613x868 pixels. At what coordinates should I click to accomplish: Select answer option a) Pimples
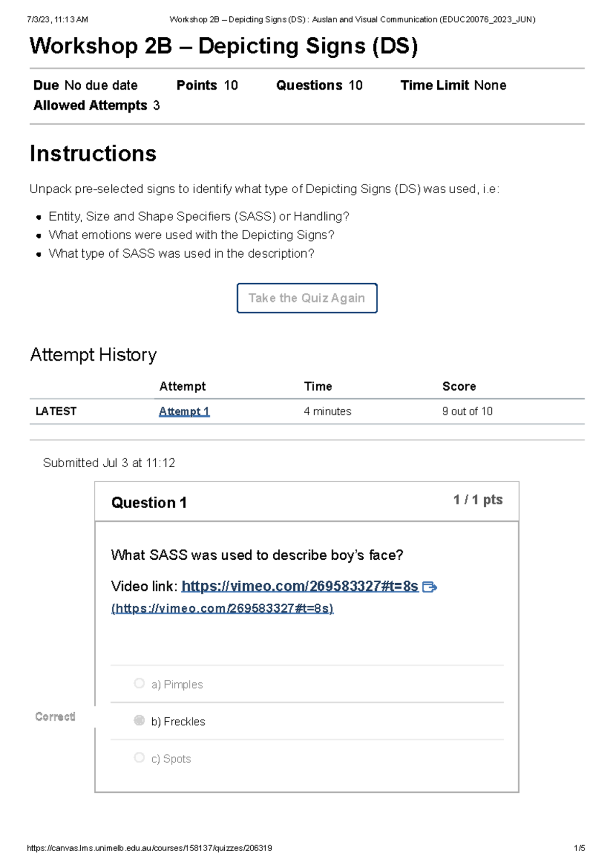177,684
